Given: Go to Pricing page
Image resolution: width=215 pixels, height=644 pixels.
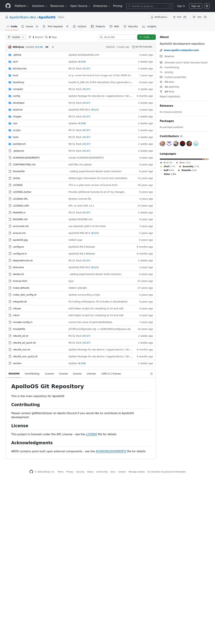Looking at the screenshot, I should point(118,6).
